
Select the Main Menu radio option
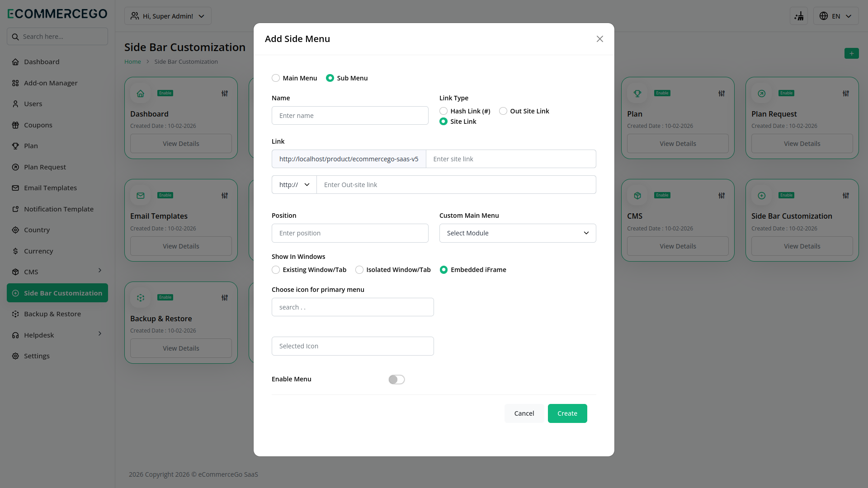[x=276, y=78]
